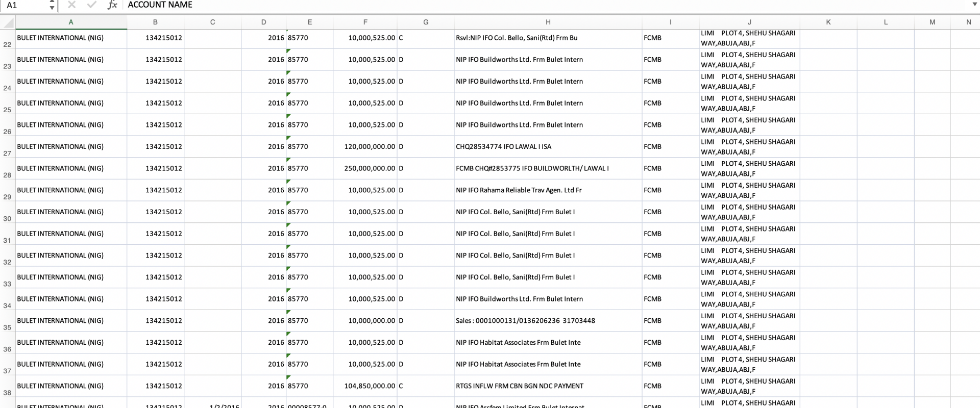Click the enter checkmark icon in formula bar
The image size is (980, 408).
click(x=92, y=5)
